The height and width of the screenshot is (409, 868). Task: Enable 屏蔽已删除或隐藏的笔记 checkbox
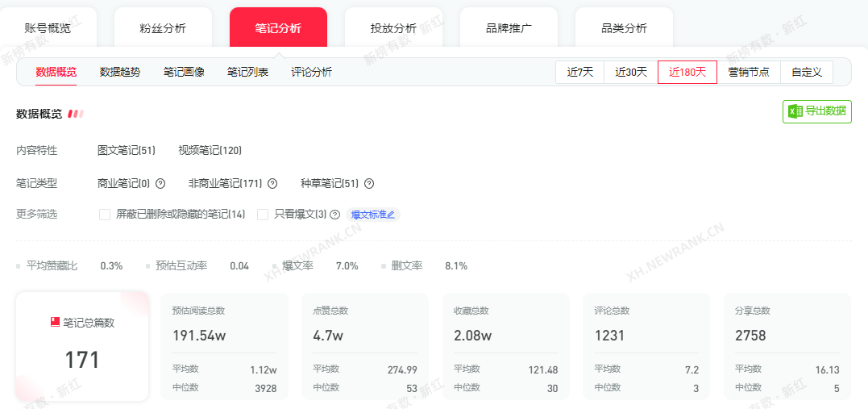(x=105, y=215)
